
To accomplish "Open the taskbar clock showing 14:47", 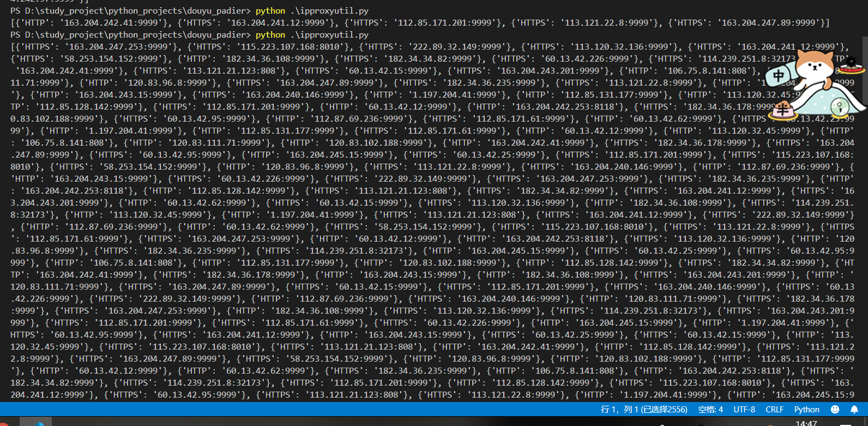I will click(x=806, y=423).
